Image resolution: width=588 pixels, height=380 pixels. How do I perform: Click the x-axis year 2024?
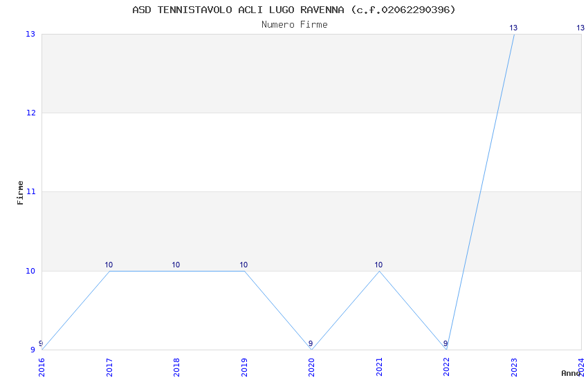[x=582, y=368]
